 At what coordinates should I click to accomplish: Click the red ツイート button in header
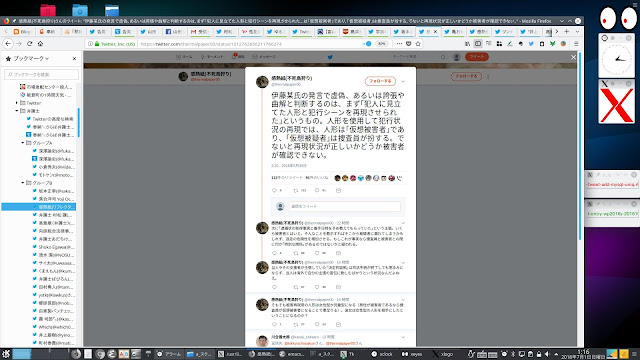[476, 57]
